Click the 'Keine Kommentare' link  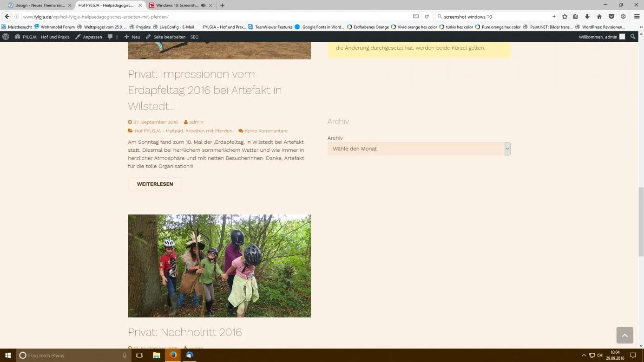pos(266,131)
